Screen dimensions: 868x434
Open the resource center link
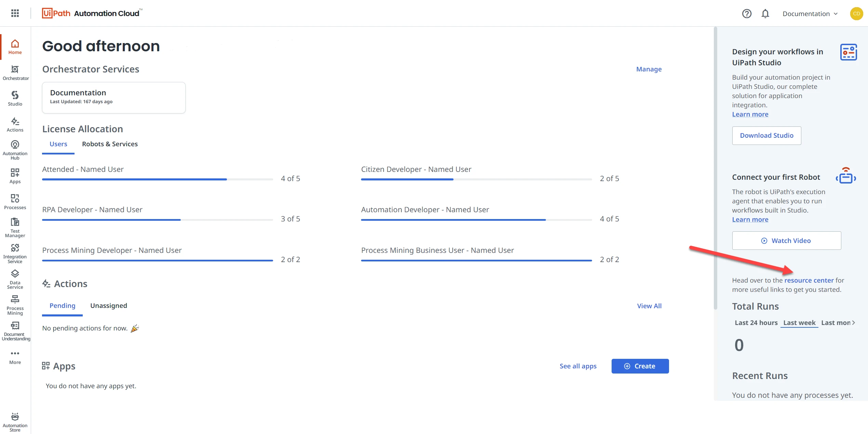[809, 280]
